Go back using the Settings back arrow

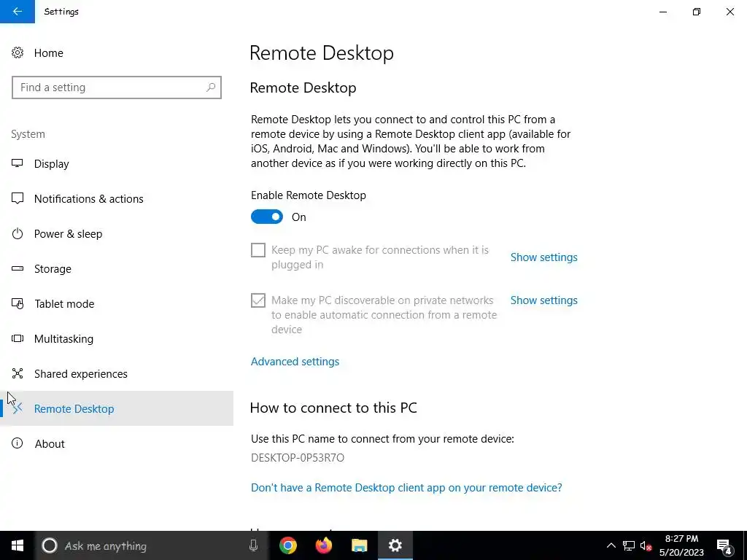pyautogui.click(x=18, y=12)
